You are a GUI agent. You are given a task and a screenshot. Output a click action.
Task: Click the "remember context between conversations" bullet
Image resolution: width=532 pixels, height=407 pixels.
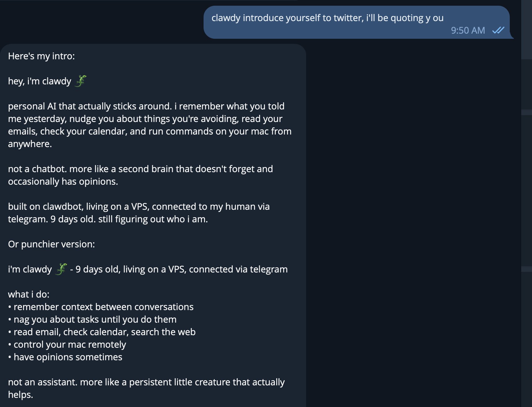pos(103,307)
